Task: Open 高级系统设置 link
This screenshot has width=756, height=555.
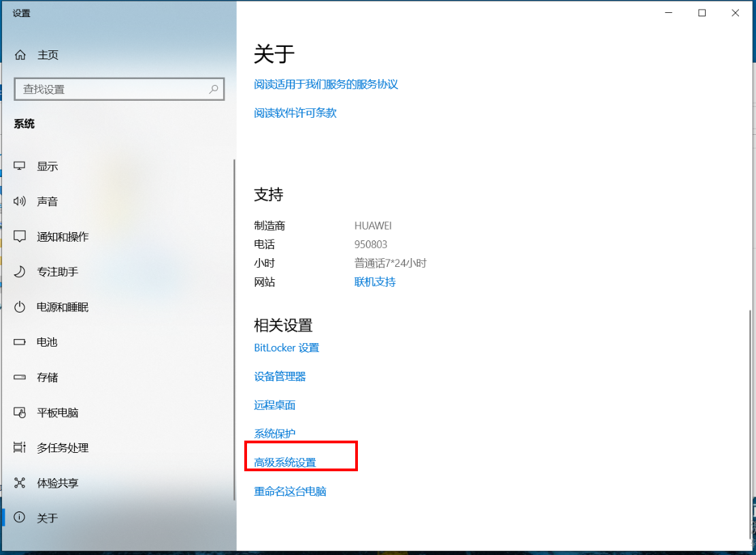Action: 285,462
